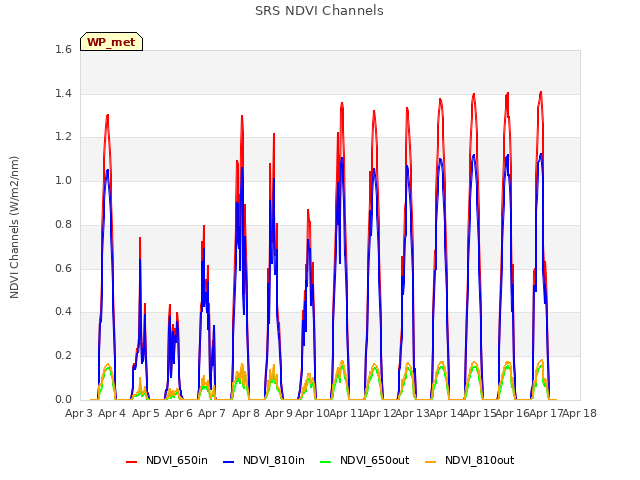The height and width of the screenshot is (480, 640).
Task: Click the green NDVI_650out legend swatch
Action: point(325,461)
